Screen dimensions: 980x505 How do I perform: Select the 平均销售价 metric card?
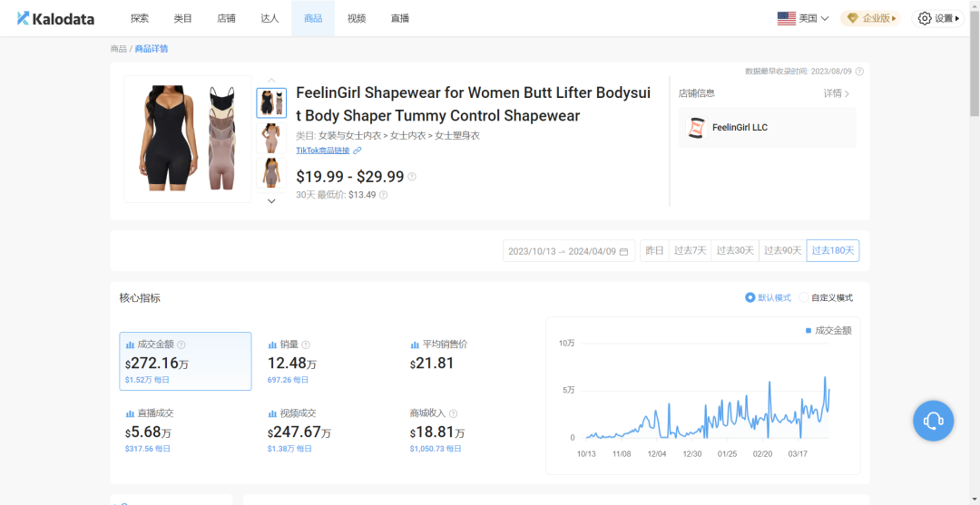pyautogui.click(x=471, y=362)
